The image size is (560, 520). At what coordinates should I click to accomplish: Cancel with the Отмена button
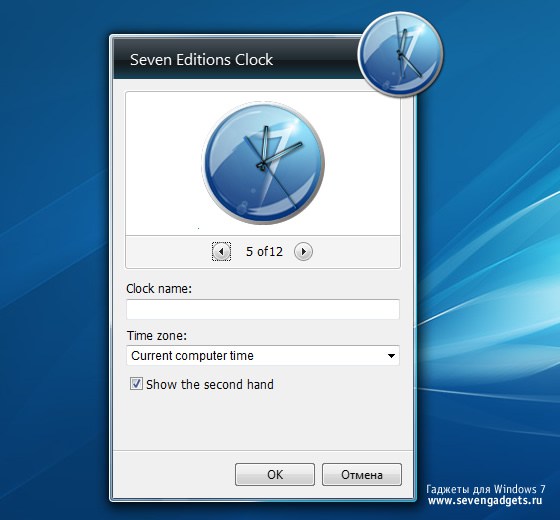(x=362, y=475)
